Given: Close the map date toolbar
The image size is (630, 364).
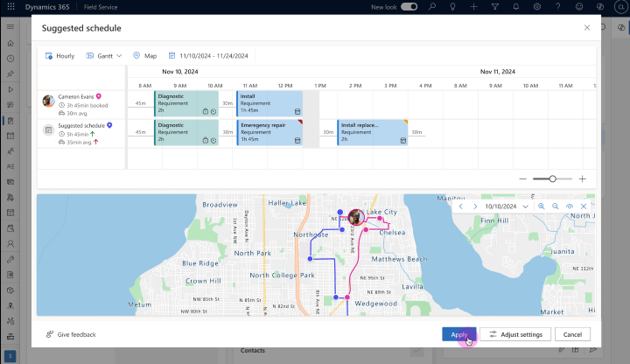Looking at the screenshot, I should [x=584, y=206].
